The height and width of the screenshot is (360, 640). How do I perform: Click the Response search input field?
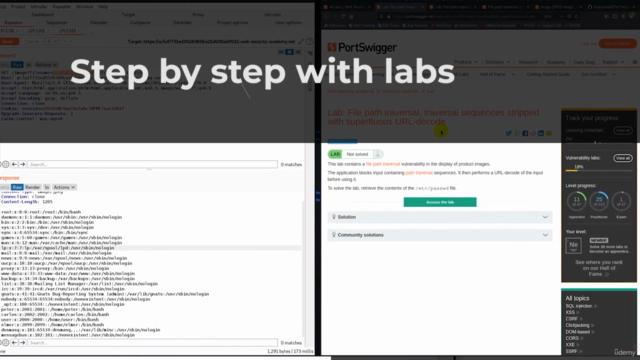tap(153, 164)
